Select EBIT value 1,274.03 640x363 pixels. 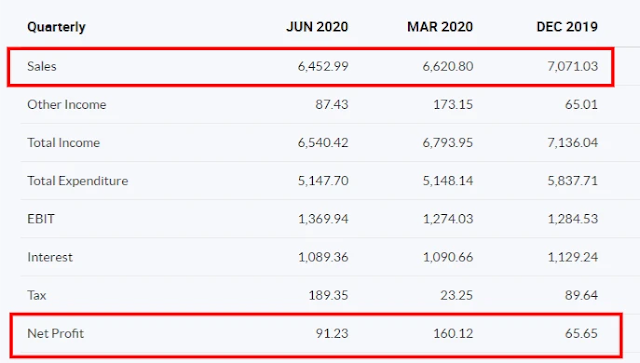448,219
